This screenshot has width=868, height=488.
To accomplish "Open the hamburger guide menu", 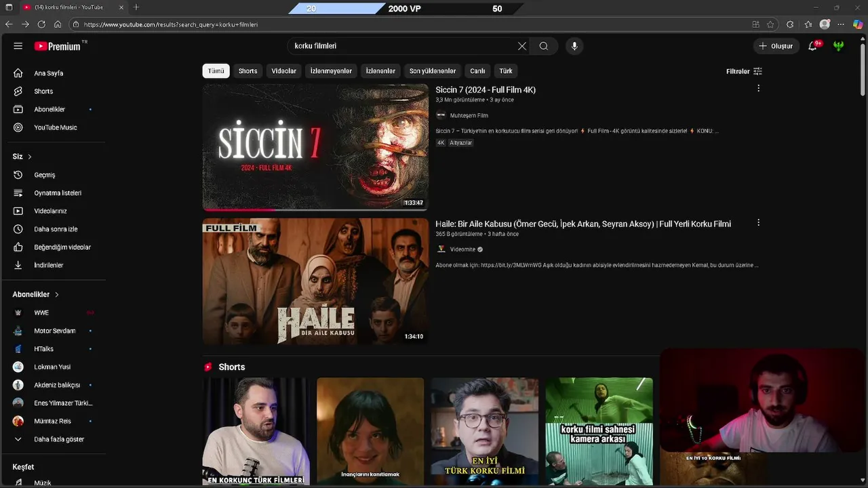I will click(x=18, y=46).
